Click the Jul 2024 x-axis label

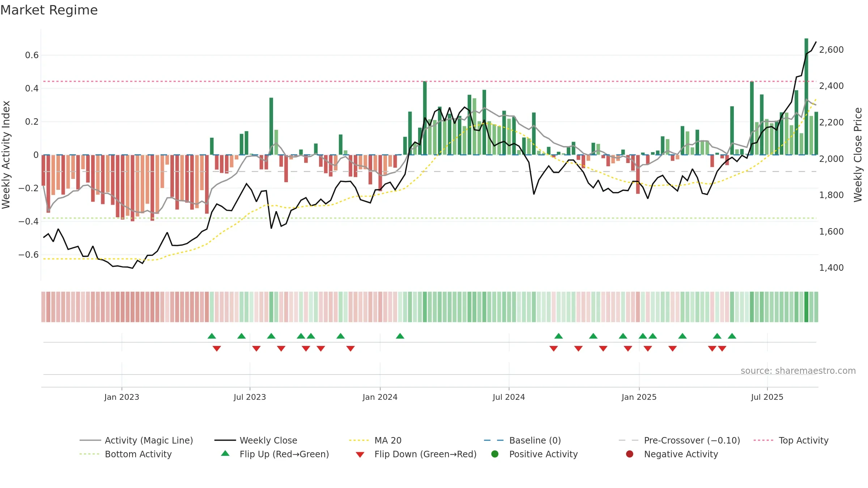tap(509, 397)
